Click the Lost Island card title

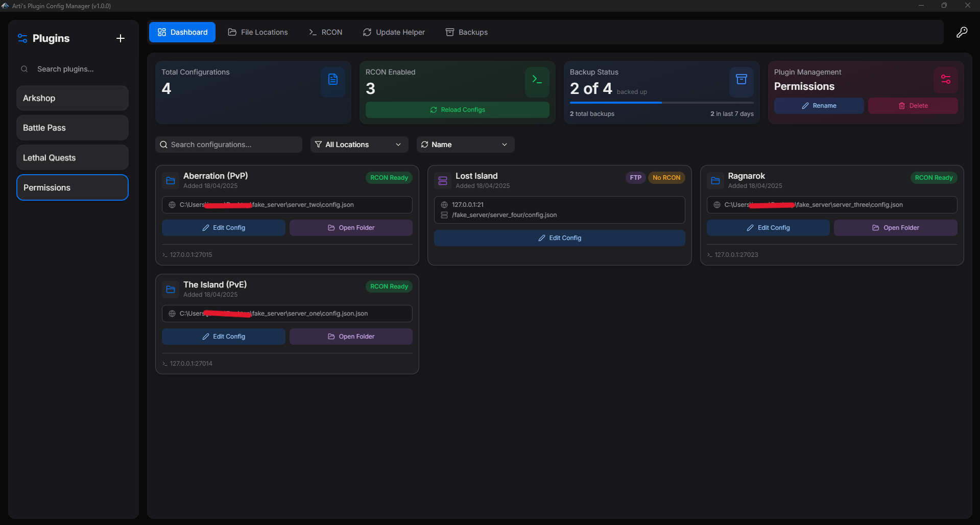pyautogui.click(x=476, y=176)
